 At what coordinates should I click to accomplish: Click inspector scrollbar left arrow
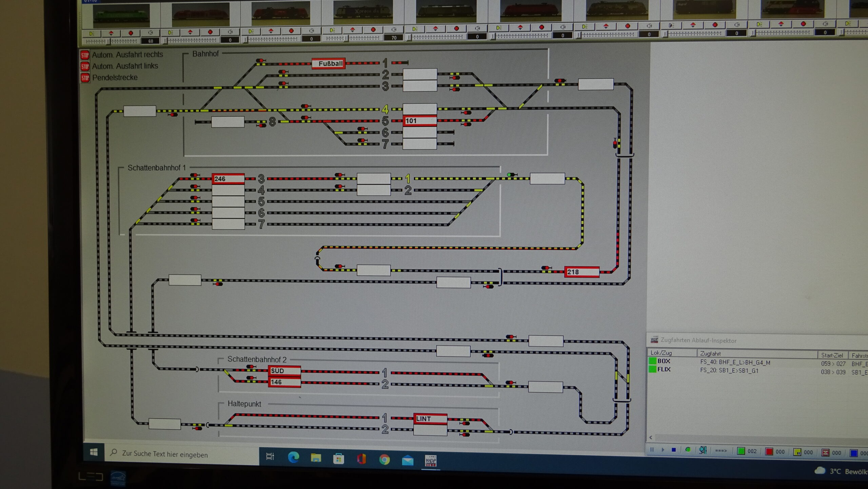[x=651, y=437]
